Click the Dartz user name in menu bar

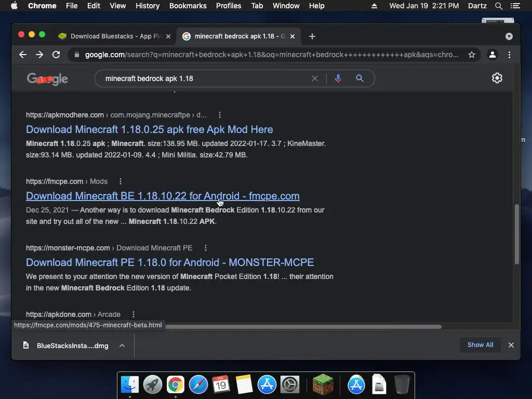pos(477,6)
